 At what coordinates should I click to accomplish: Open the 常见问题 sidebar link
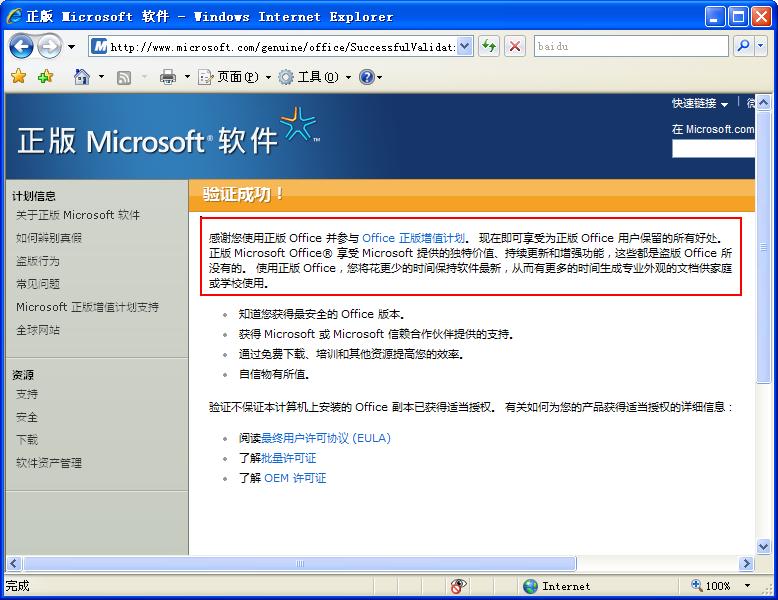[38, 283]
